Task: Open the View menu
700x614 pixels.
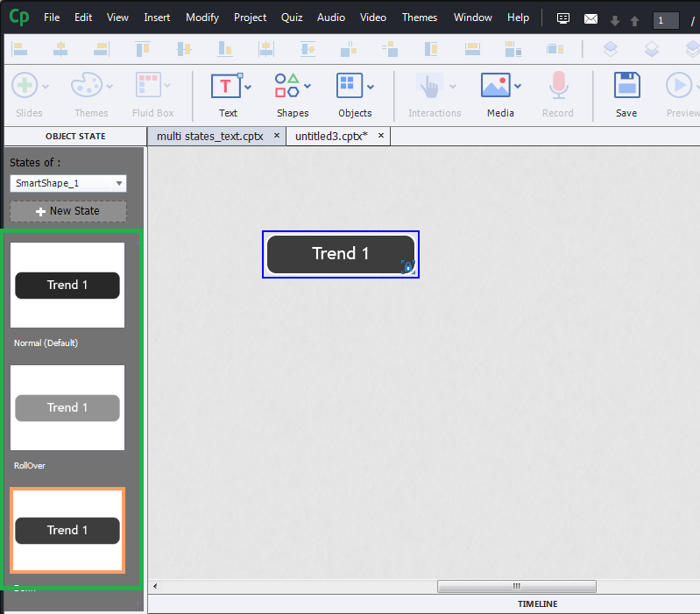Action: coord(117,18)
